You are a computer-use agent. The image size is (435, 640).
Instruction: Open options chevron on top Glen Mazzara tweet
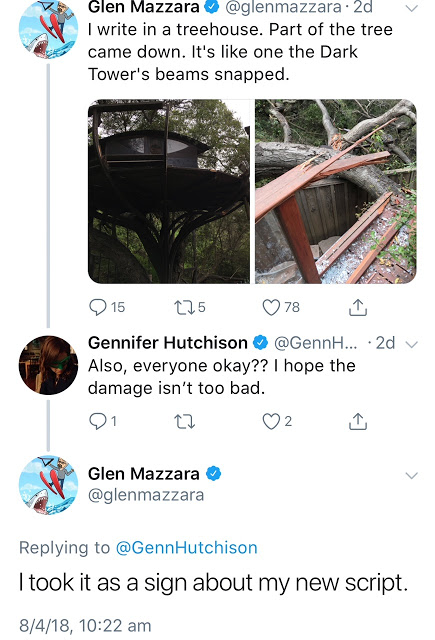point(412,8)
